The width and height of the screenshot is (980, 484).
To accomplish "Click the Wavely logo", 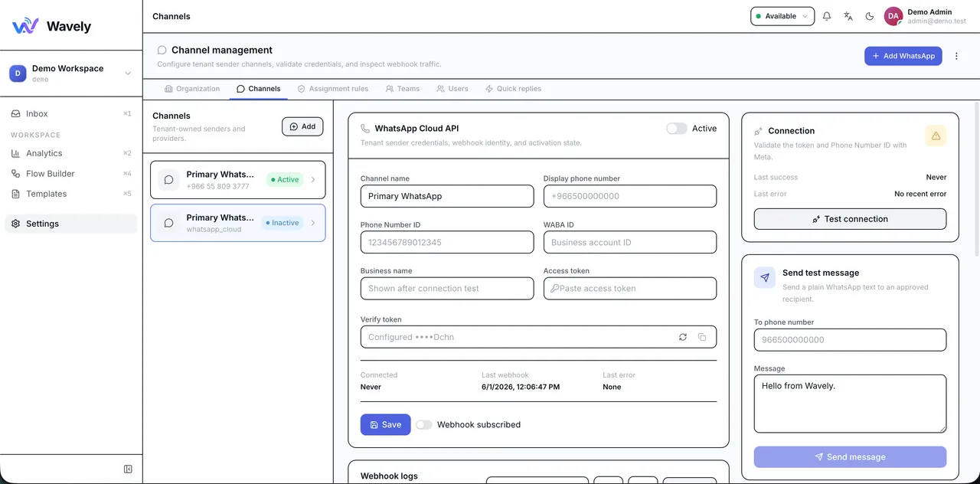I will pos(52,26).
